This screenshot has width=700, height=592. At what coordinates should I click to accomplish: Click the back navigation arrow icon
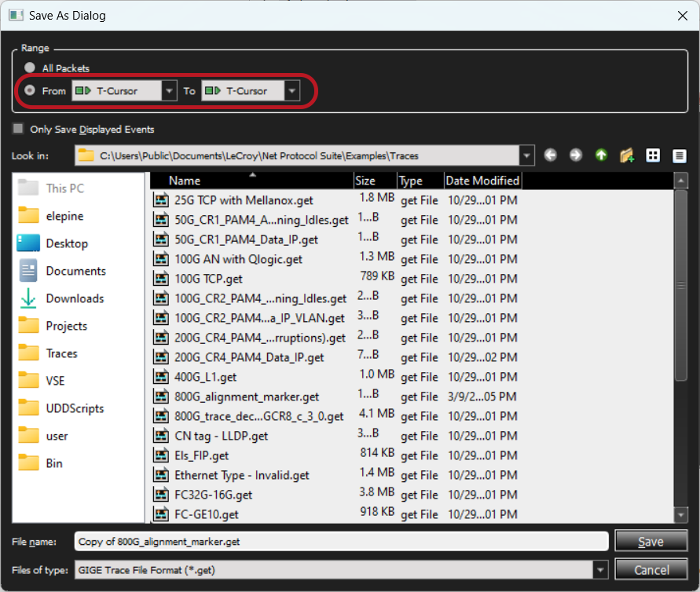[x=551, y=155]
